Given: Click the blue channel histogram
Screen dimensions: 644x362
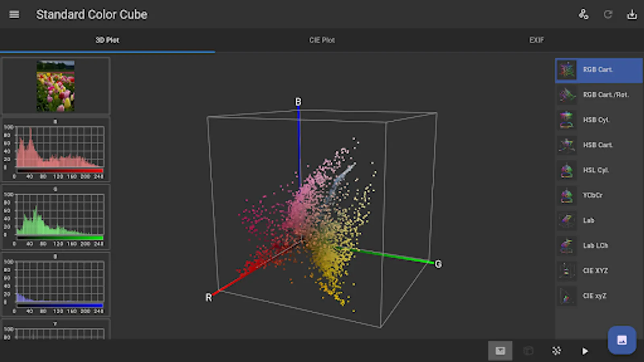Looking at the screenshot, I should coord(56,284).
